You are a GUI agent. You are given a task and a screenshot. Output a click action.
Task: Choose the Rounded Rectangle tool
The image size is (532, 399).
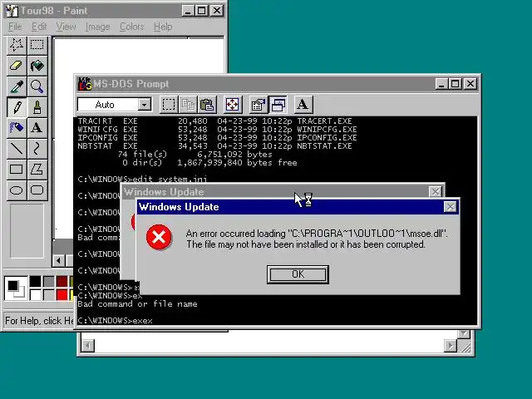tap(37, 190)
